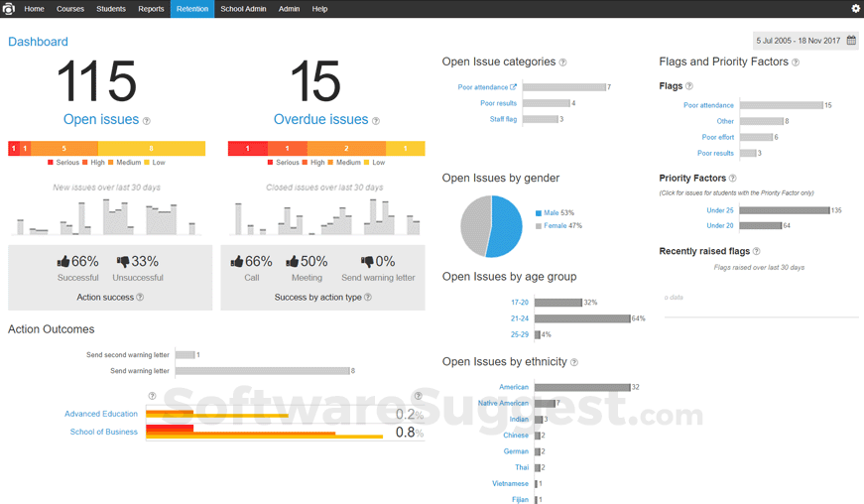Open the calendar date picker icon
The width and height of the screenshot is (864, 504).
[850, 41]
